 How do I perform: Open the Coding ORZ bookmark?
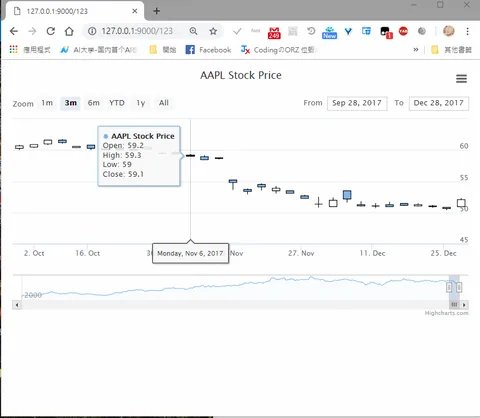[x=279, y=50]
